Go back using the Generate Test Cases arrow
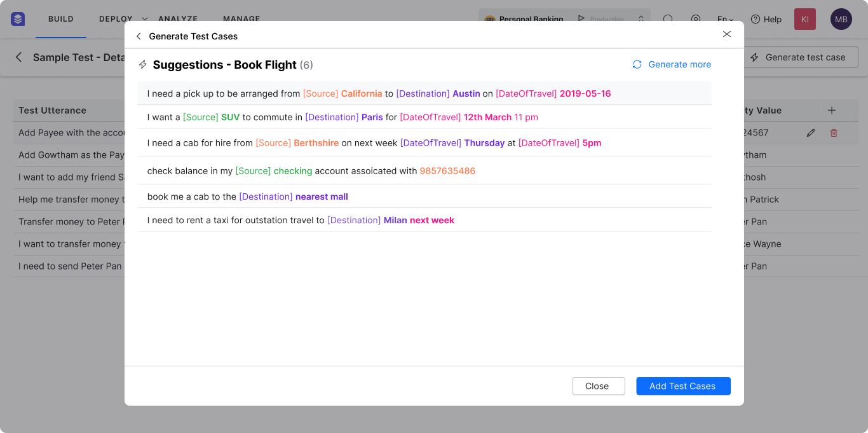This screenshot has width=868, height=433. [x=139, y=36]
